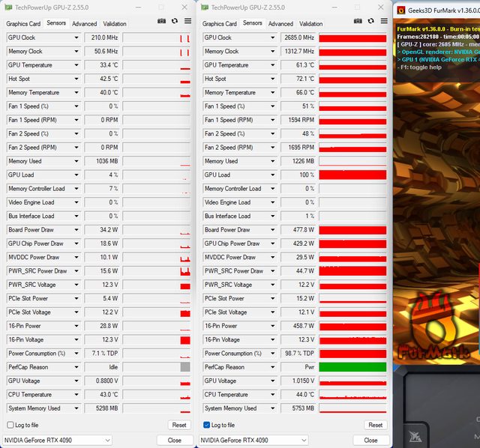Screen dimensions: 480x448
Task: Uncheck Log to file in right GPU-Z window
Action: tap(207, 425)
